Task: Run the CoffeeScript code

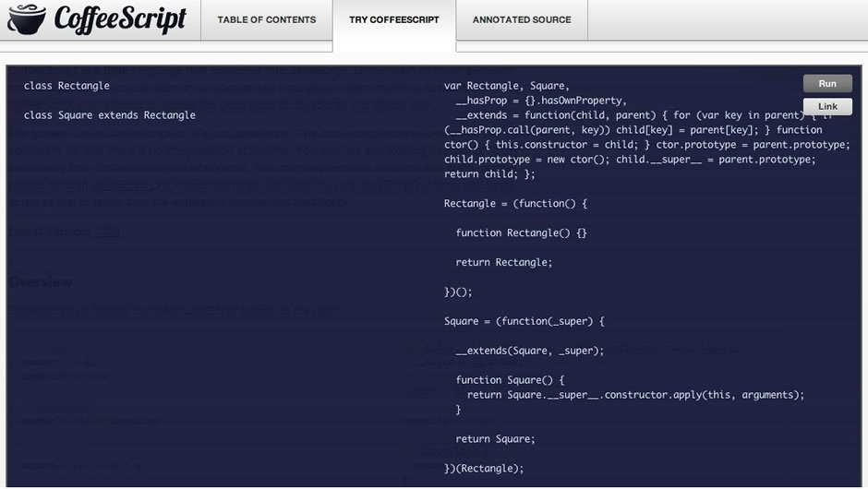Action: tap(827, 84)
